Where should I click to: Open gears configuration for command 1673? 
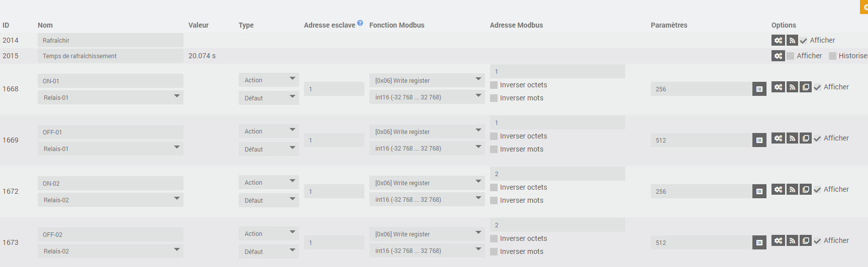coord(778,240)
